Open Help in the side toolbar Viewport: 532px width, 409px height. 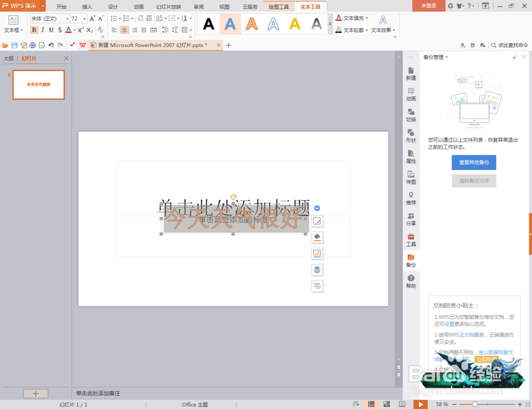tap(411, 281)
